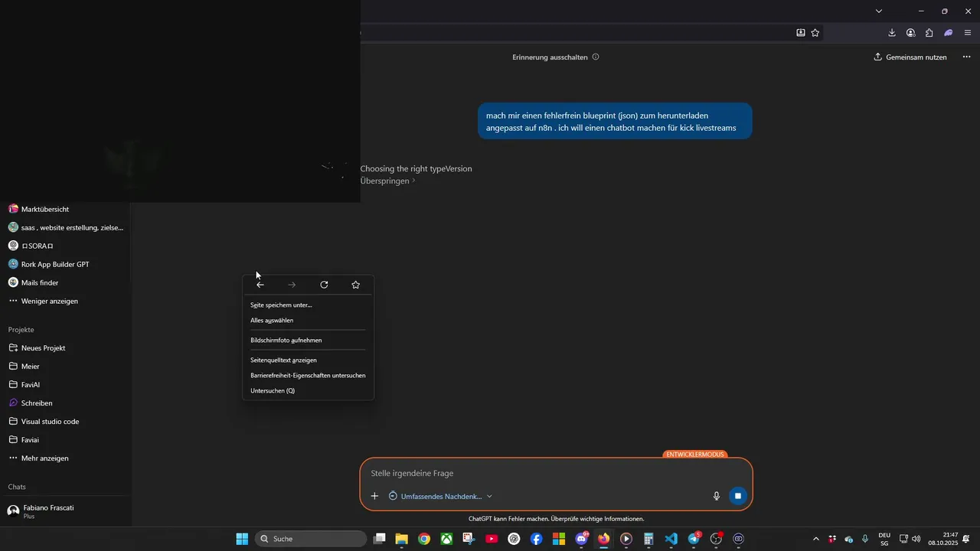Click 'Erinnerung ausschalten' text

[550, 57]
